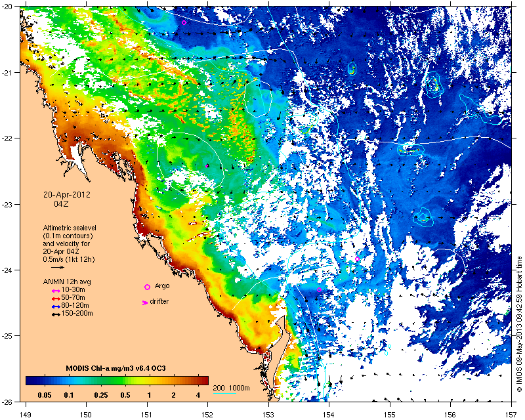
Task: Click the 'drifter' legend label
Action: pos(159,301)
